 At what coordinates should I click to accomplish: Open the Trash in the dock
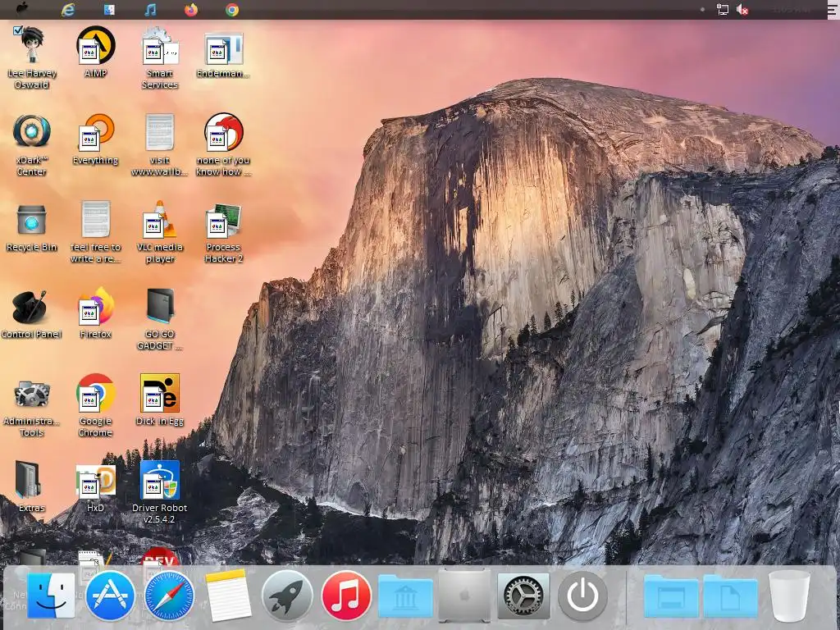click(x=789, y=596)
